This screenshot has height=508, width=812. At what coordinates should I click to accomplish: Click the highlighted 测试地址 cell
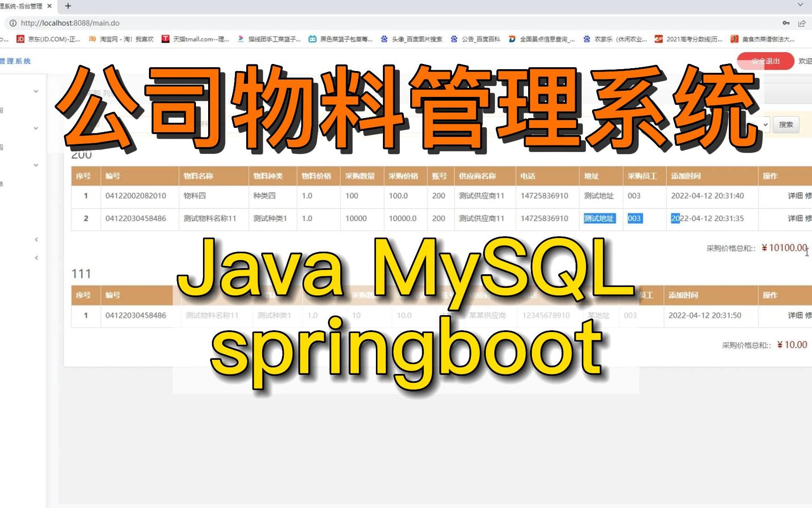click(599, 218)
